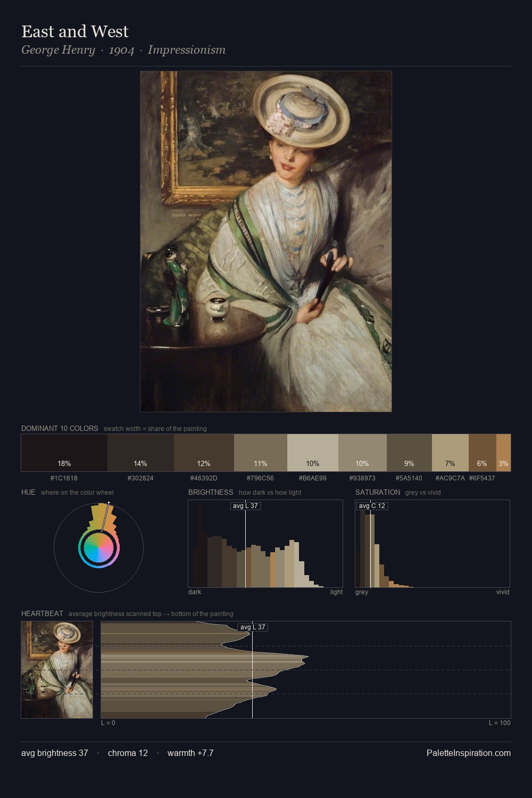This screenshot has height=798, width=532.
Task: Click the vivid label under saturation chart
Action: tap(503, 592)
